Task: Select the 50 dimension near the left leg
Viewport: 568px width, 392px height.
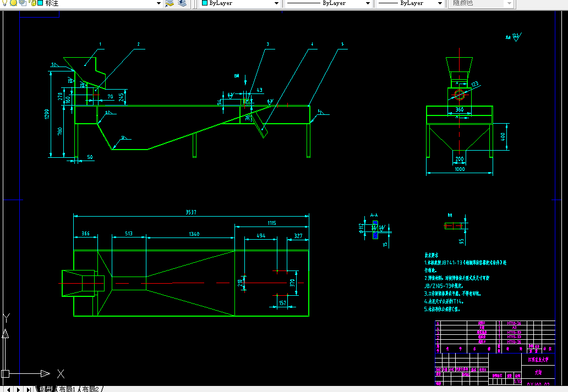Action: pos(90,157)
